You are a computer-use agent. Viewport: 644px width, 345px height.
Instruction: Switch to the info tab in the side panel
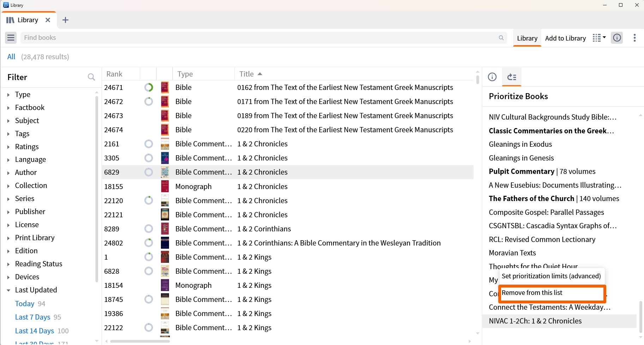pyautogui.click(x=492, y=77)
